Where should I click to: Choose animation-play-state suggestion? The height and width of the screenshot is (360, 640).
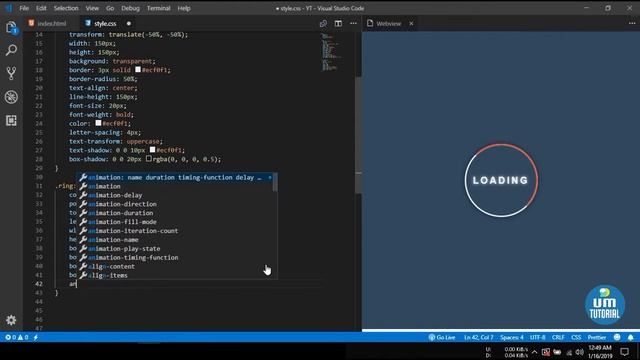pos(175,249)
